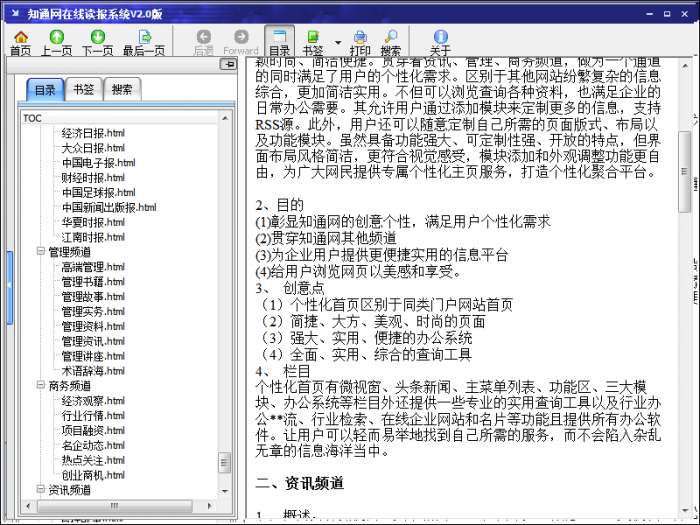Open 项目融资.html in the tree
700x525 pixels.
[93, 430]
